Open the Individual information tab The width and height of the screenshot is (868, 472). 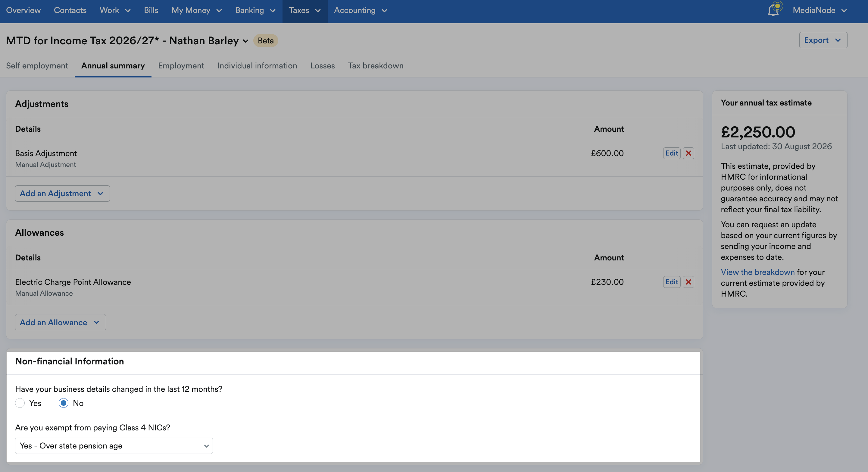(257, 66)
